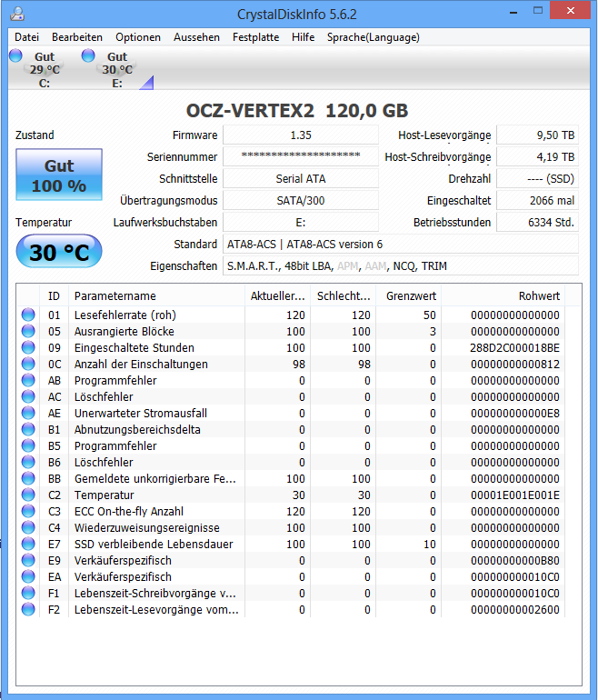Click the Rohwert column header
Screen dimensions: 598x700
point(503,296)
